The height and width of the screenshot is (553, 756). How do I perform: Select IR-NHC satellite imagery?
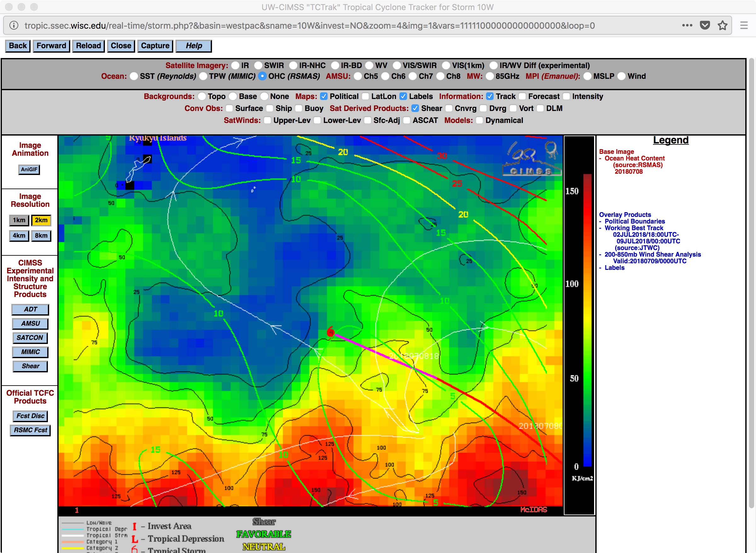pyautogui.click(x=294, y=65)
